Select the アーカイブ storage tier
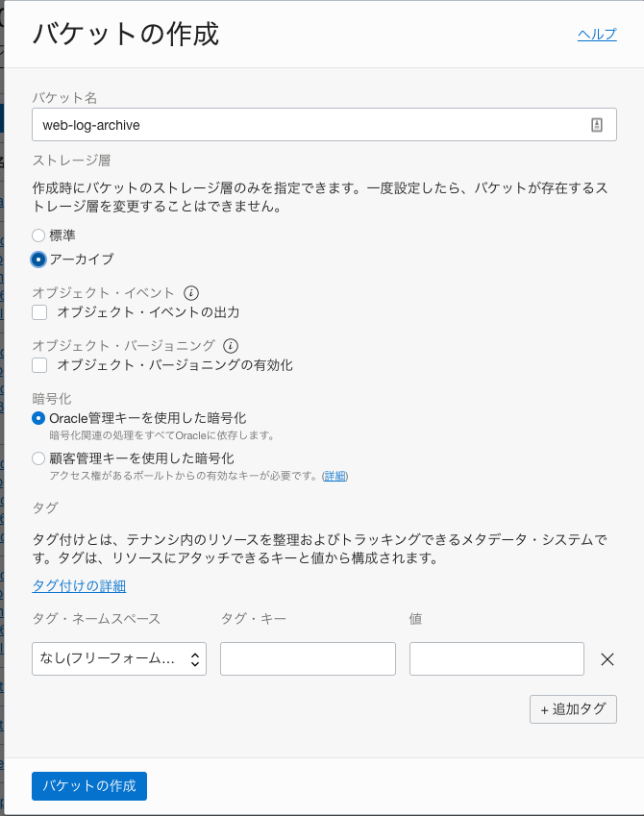The height and width of the screenshot is (816, 644). [38, 260]
